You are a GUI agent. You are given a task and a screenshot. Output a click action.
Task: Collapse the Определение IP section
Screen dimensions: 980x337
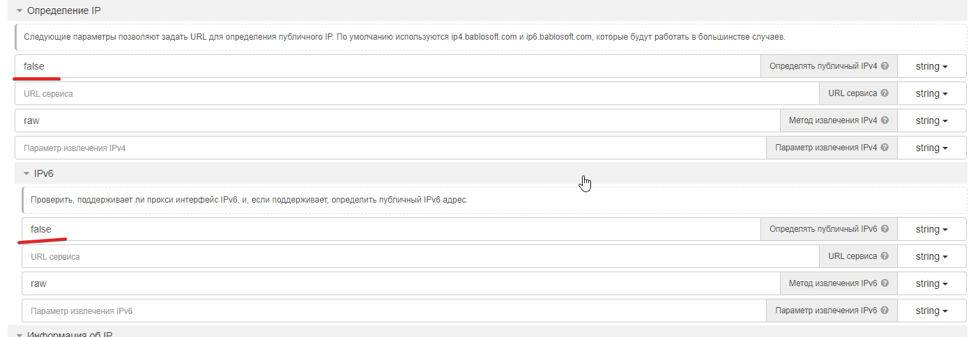coord(20,10)
